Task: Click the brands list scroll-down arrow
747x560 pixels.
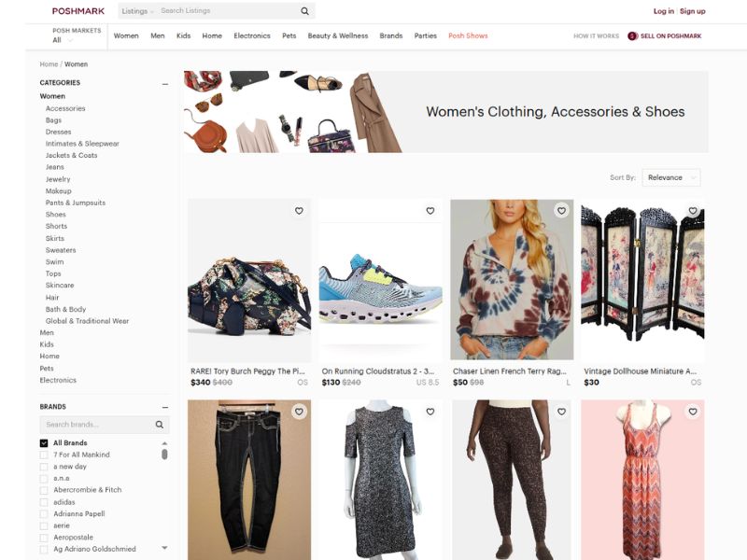Action: click(164, 548)
